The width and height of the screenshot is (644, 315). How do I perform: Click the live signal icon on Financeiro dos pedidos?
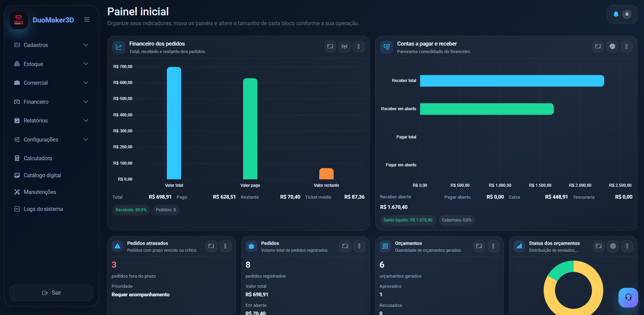coord(344,47)
